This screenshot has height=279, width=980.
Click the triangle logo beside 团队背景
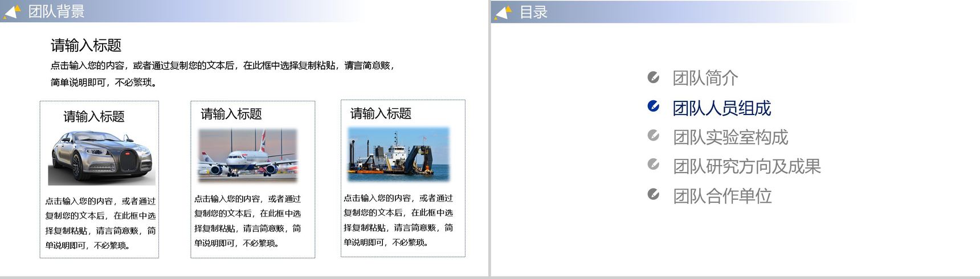click(x=13, y=11)
